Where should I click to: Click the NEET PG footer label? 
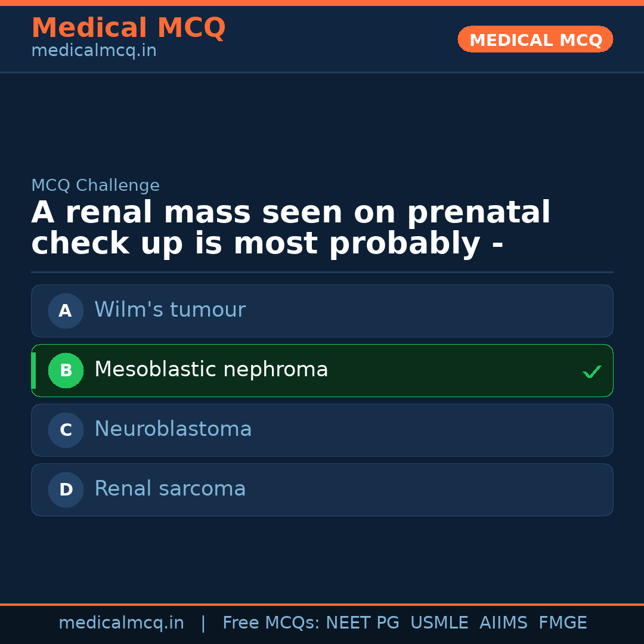363,623
